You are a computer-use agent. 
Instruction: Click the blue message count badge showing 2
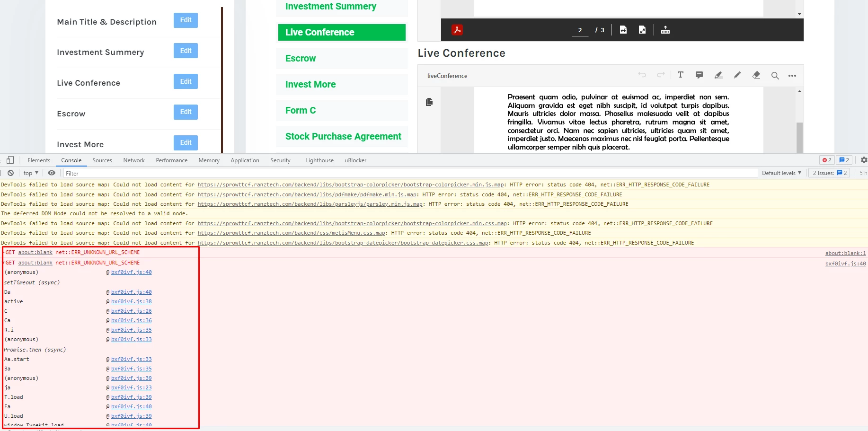click(844, 160)
